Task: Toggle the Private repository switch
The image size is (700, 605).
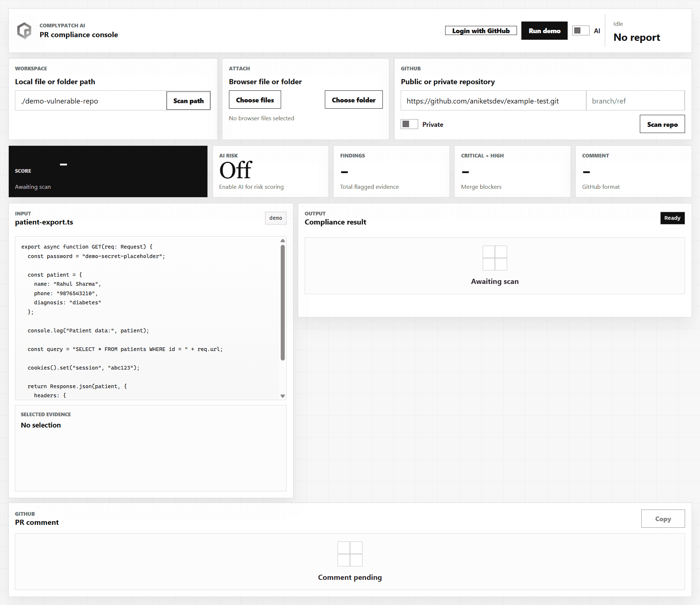Action: [x=409, y=124]
